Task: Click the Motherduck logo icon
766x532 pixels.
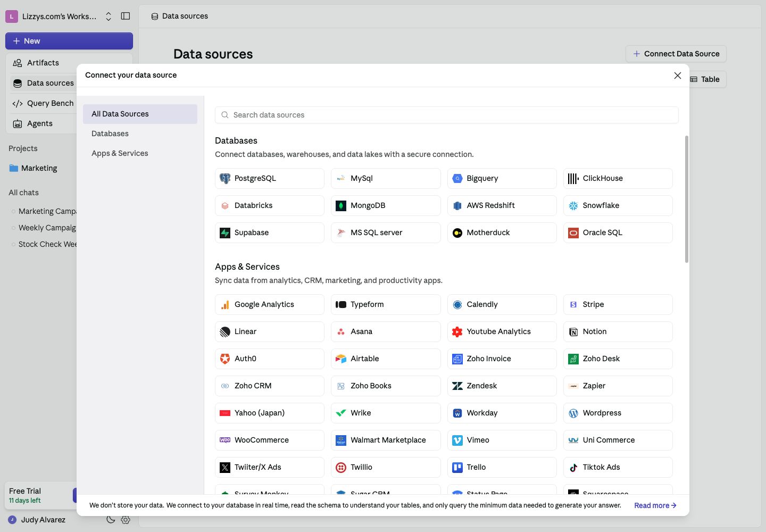Action: 457,233
